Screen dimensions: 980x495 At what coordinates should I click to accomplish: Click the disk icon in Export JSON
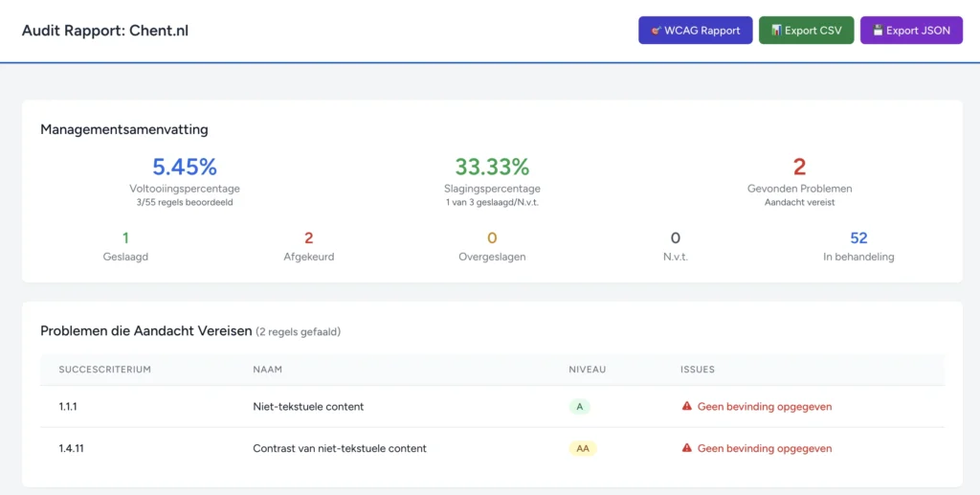pyautogui.click(x=878, y=31)
